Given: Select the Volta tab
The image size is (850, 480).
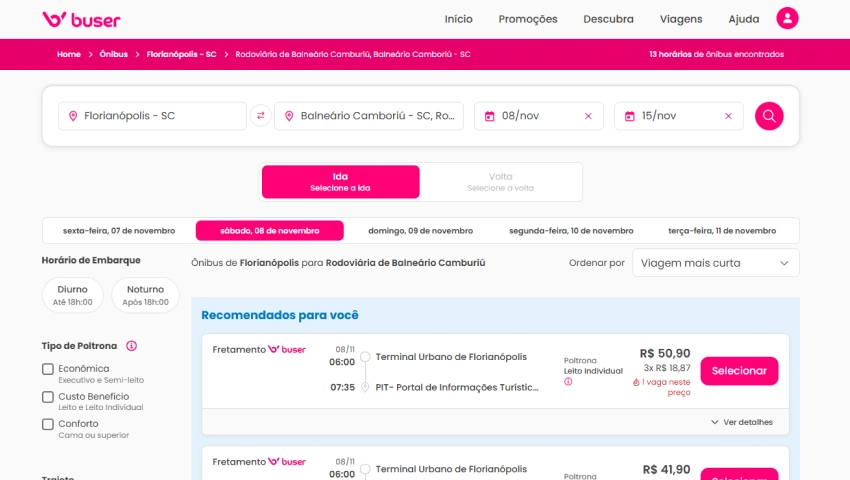Looking at the screenshot, I should point(500,182).
